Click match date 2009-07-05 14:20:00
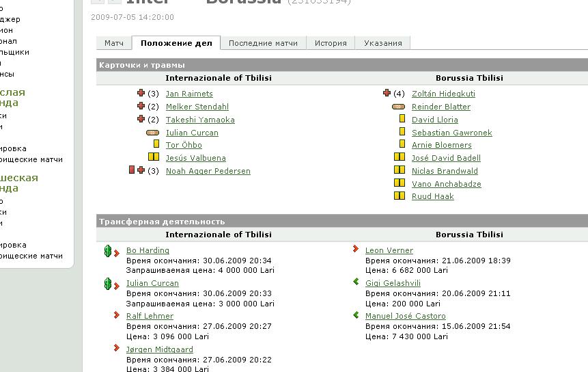The width and height of the screenshot is (588, 372). point(132,17)
